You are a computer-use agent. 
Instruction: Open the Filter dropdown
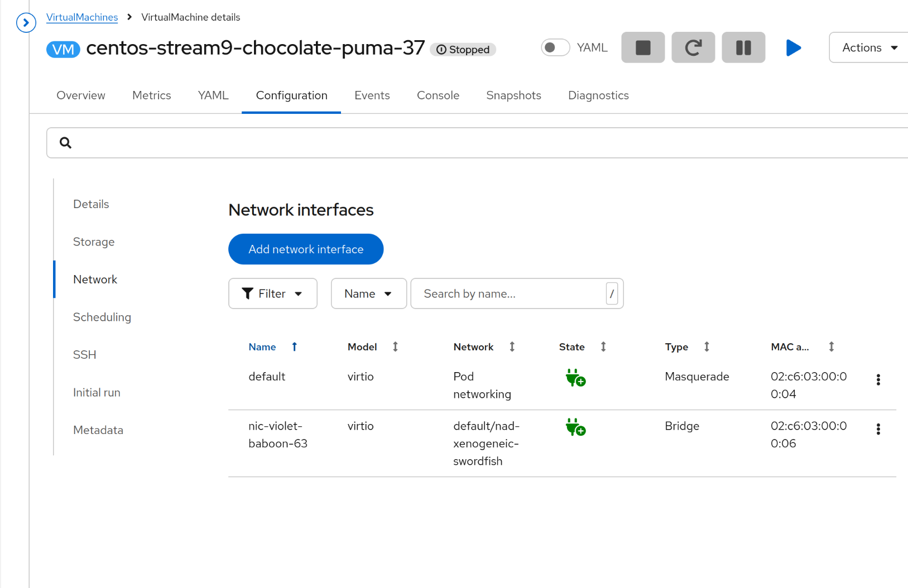tap(273, 293)
